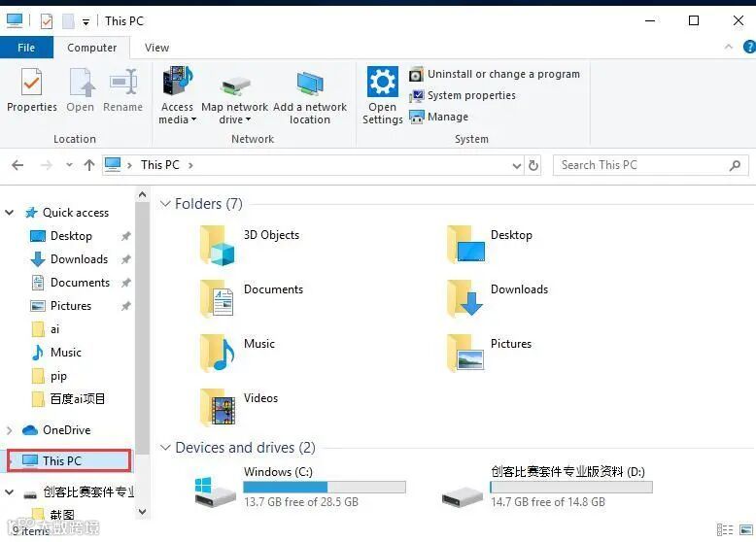Click navigation pane scroll down arrow
The width and height of the screenshot is (756, 542).
[x=142, y=512]
